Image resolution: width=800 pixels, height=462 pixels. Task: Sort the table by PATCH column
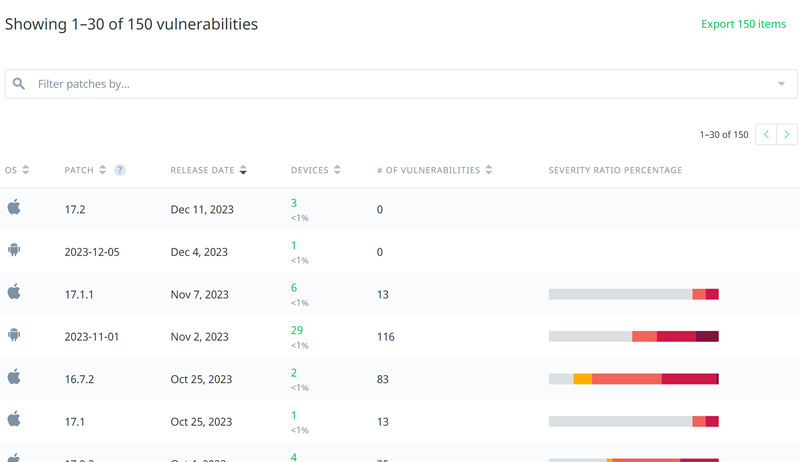(x=85, y=170)
